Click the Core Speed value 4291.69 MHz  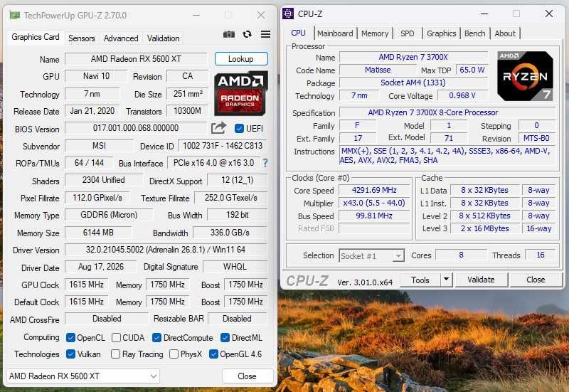tap(374, 190)
